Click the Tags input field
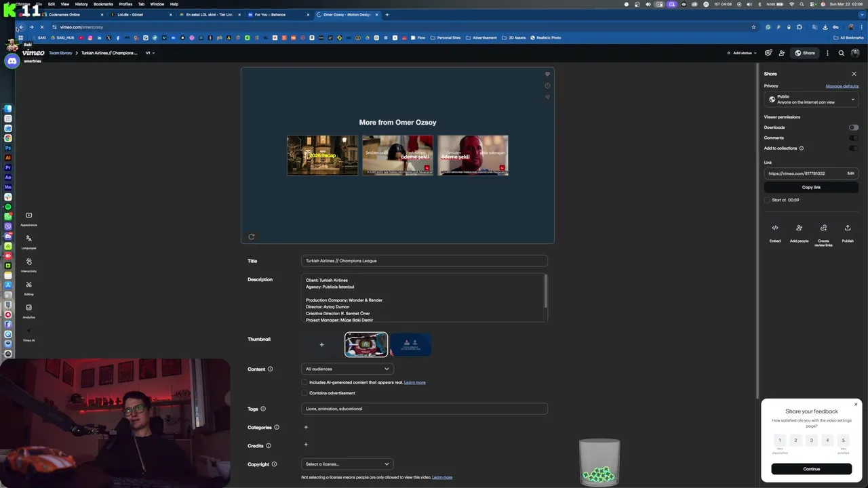The height and width of the screenshot is (488, 868). (424, 409)
